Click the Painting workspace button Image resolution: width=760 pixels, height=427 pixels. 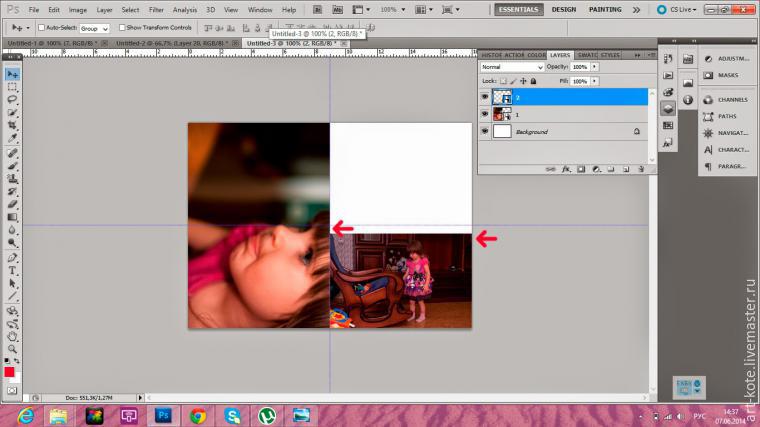[x=605, y=9]
